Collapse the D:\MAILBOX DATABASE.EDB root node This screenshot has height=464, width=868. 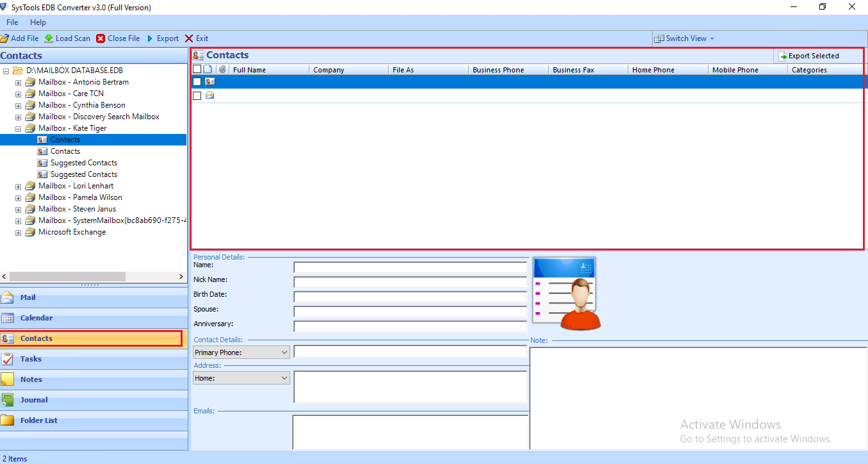coord(6,70)
